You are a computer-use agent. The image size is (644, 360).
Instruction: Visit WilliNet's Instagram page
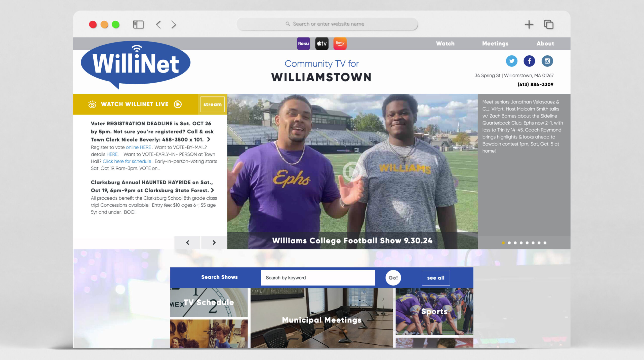pyautogui.click(x=547, y=61)
